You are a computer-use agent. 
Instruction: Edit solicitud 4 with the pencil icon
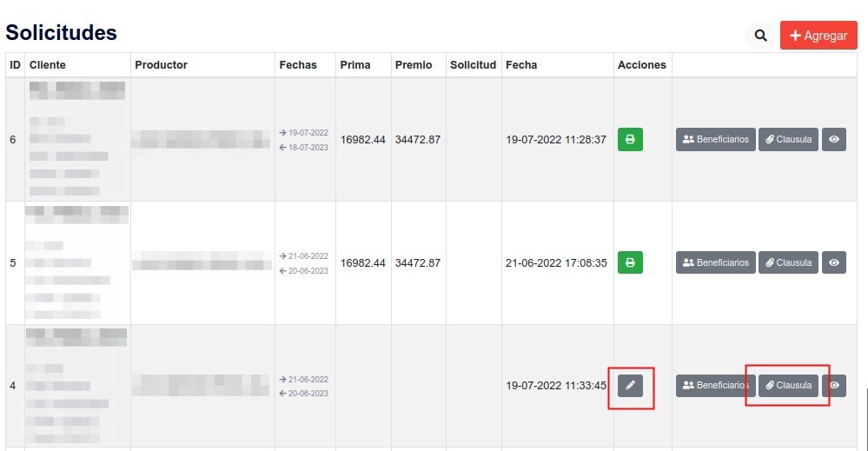[631, 385]
